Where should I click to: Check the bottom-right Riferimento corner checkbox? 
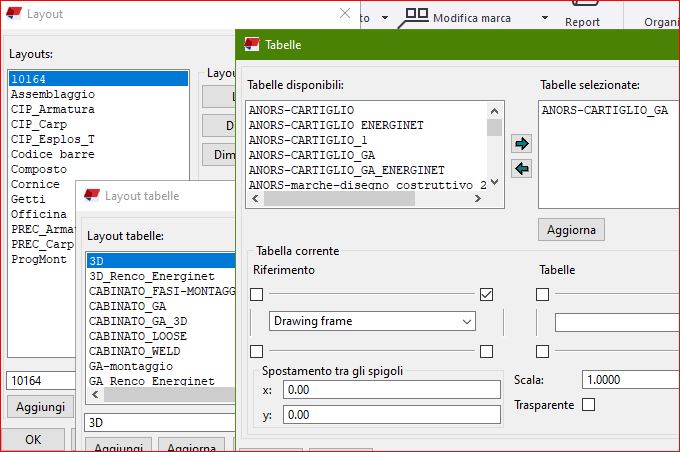pyautogui.click(x=486, y=351)
